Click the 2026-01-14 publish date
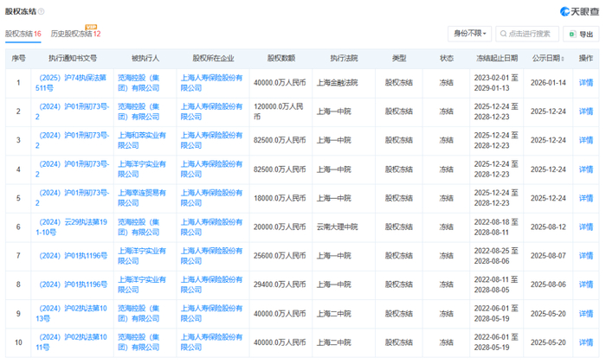606x364 pixels. [548, 83]
